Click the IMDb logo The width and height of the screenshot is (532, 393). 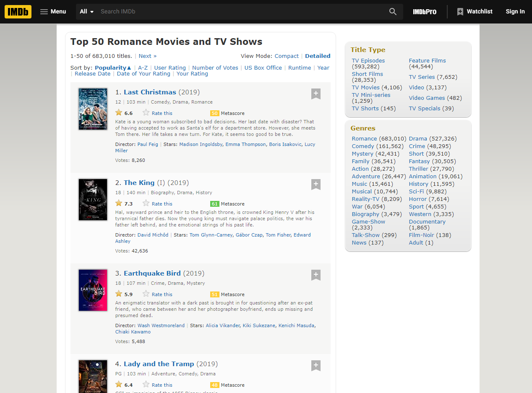[x=18, y=12]
